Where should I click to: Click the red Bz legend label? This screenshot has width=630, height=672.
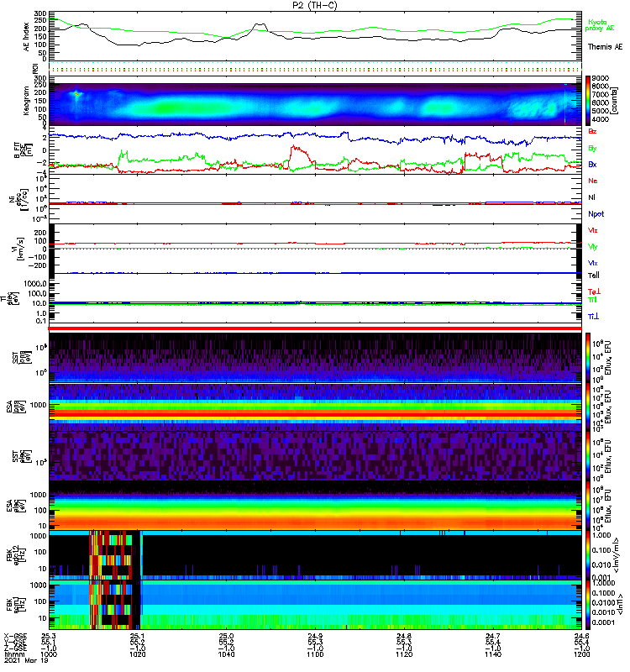[592, 132]
